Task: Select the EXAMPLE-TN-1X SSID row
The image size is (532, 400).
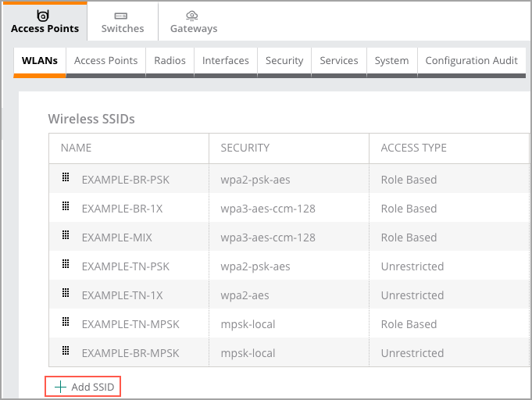Action: click(289, 295)
